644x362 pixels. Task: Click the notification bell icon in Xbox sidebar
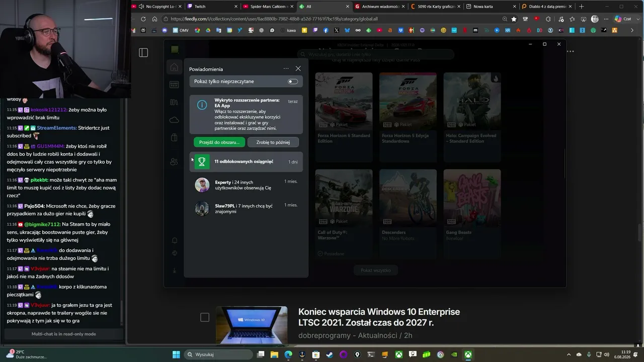pos(175,240)
